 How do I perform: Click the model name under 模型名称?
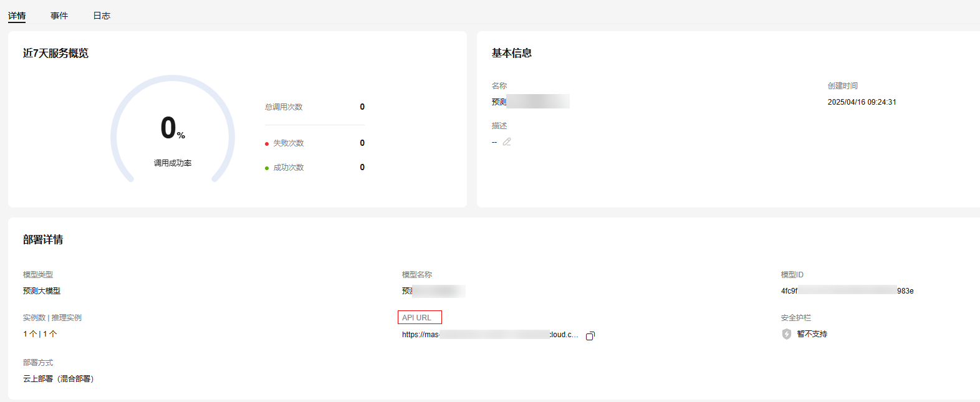tap(433, 291)
